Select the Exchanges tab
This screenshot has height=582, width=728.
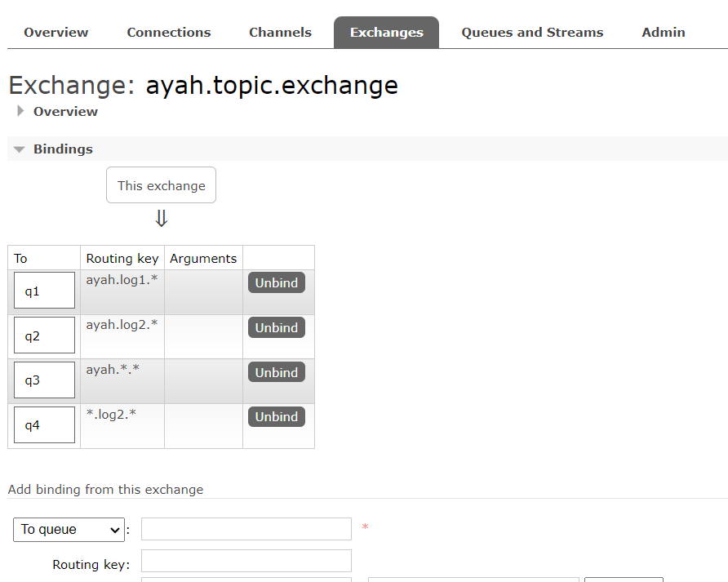point(386,33)
